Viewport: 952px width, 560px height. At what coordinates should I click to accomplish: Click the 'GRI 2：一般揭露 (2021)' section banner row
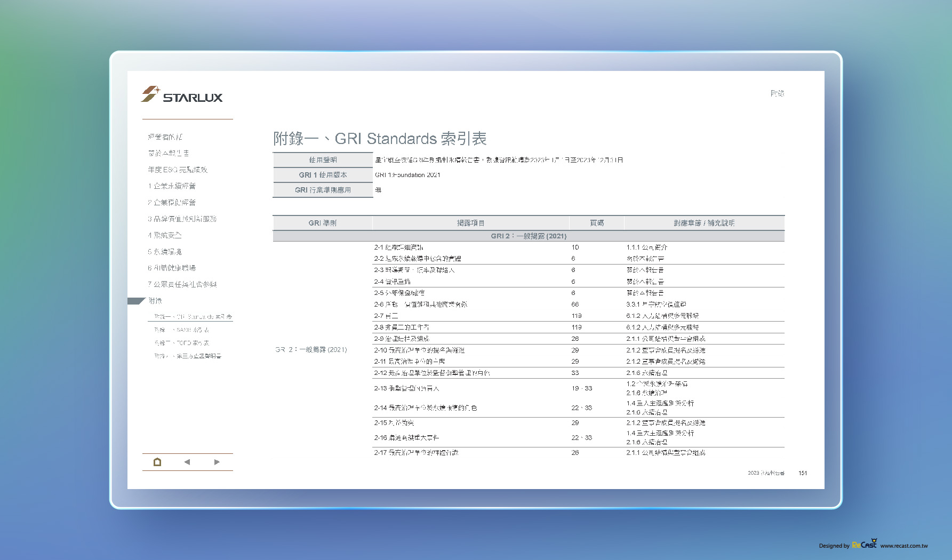point(529,236)
